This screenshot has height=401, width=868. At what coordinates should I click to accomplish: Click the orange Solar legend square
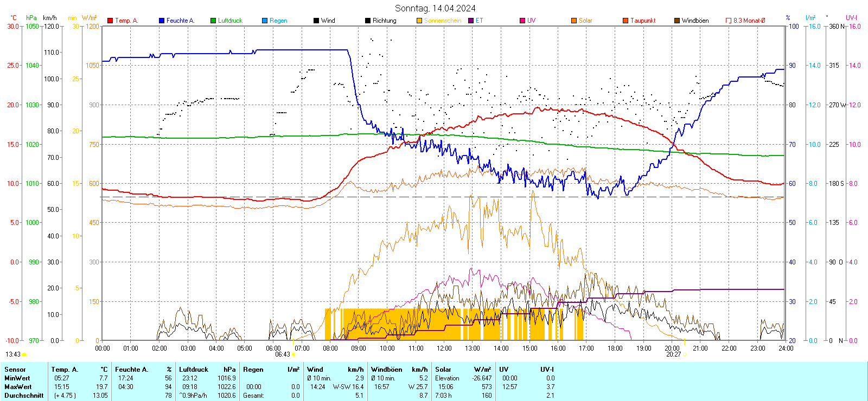pyautogui.click(x=574, y=21)
